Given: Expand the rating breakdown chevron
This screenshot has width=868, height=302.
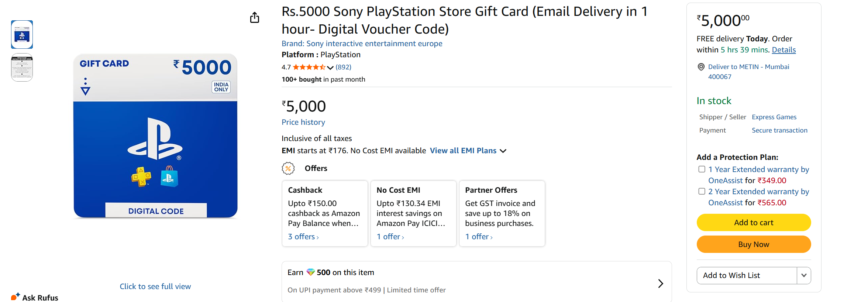Looking at the screenshot, I should 330,68.
